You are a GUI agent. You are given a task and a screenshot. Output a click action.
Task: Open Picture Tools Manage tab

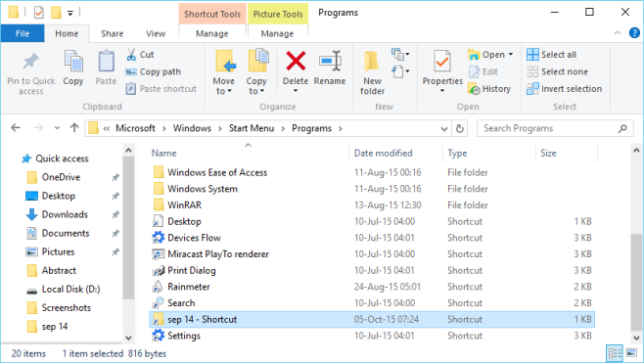tap(277, 33)
